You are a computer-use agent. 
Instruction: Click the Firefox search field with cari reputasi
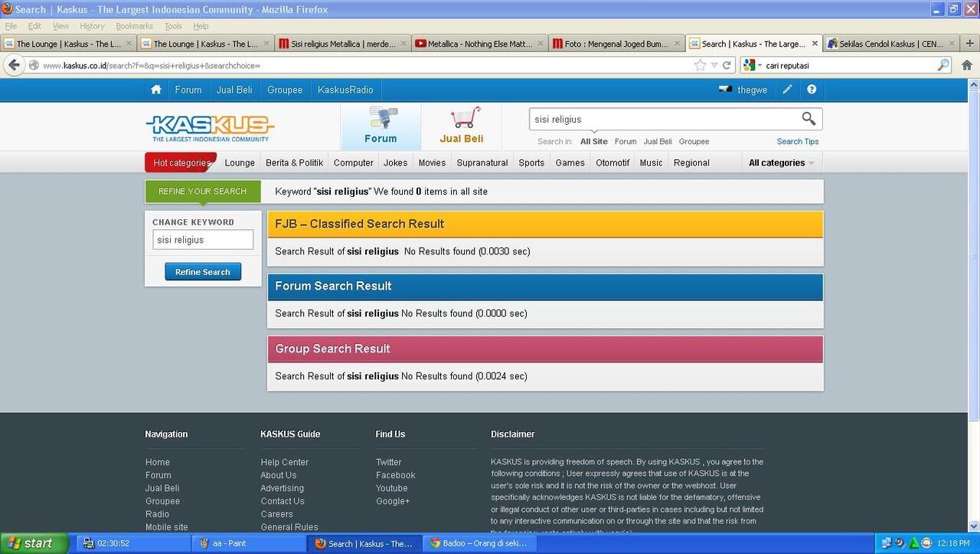pyautogui.click(x=850, y=65)
